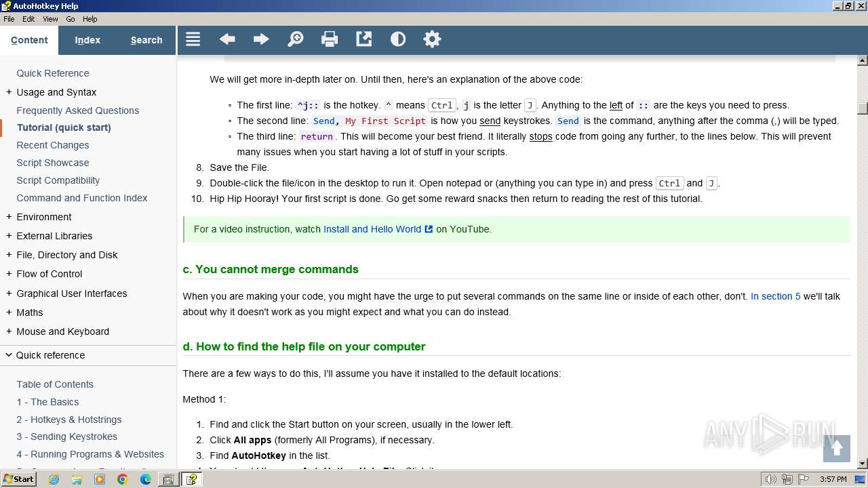
Task: Click the 'Save the File.' step text
Action: 239,167
